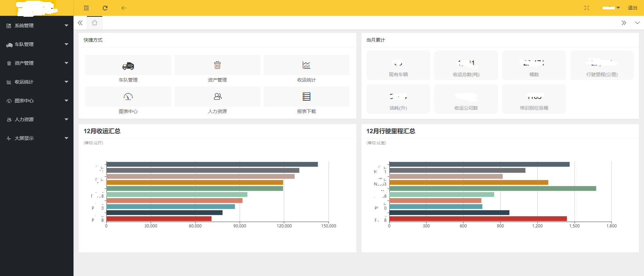The image size is (644, 276).
Task: Click 12月收运汇总 chart title
Action: click(x=102, y=131)
